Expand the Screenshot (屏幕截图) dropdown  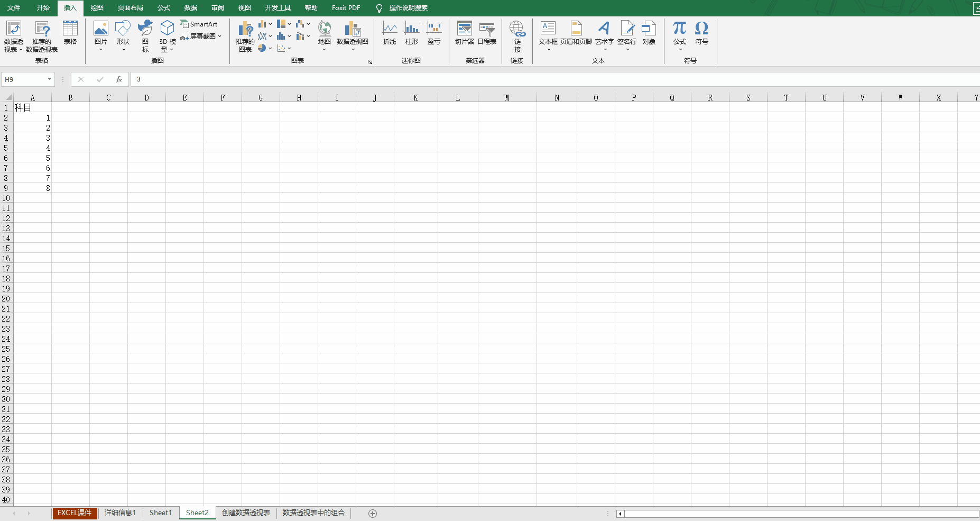coord(219,36)
